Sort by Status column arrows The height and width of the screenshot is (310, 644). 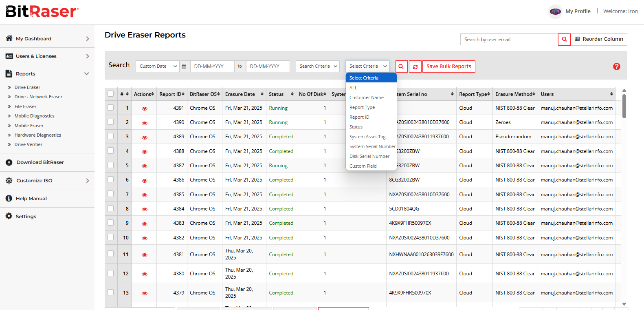[x=292, y=94]
